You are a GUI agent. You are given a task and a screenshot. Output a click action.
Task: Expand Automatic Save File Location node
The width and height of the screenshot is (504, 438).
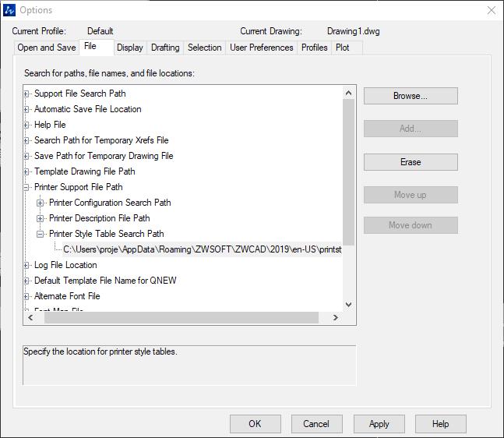(x=26, y=109)
